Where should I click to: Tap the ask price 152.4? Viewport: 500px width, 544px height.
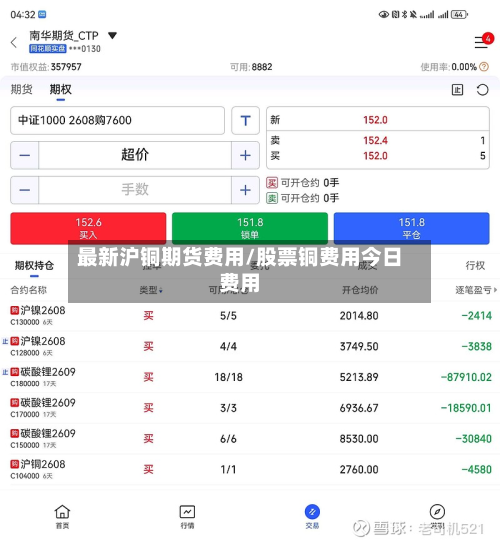click(x=375, y=141)
